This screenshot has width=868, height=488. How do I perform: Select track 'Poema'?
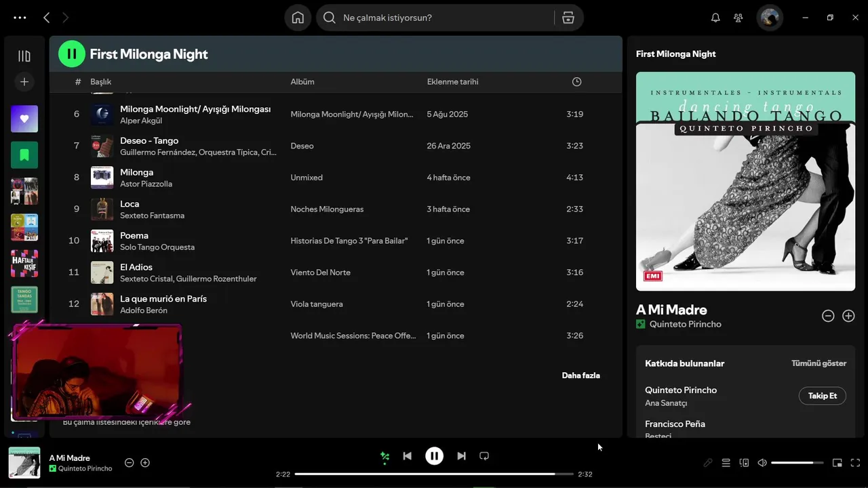click(x=134, y=236)
